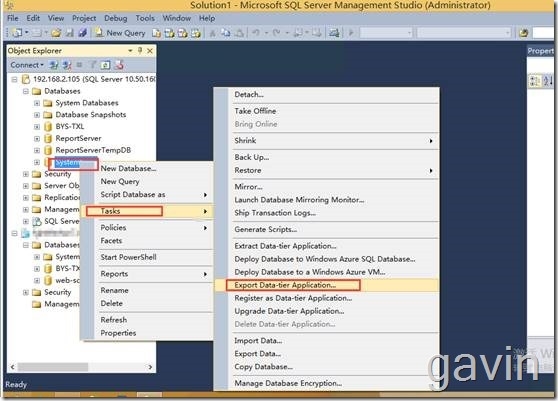558x401 pixels.
Task: Select Export Data-tier Application from submenu
Action: click(x=327, y=285)
